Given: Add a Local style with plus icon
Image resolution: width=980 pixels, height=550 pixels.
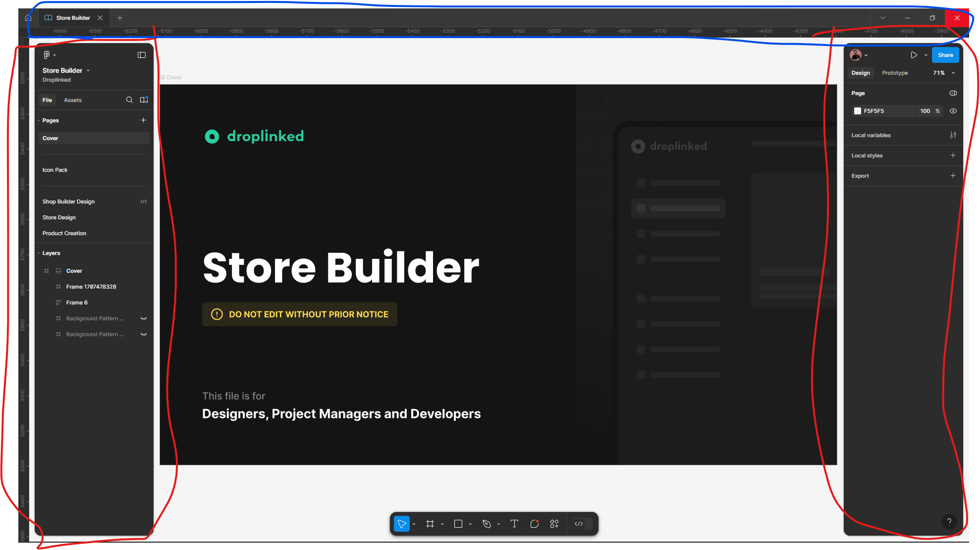Looking at the screenshot, I should pyautogui.click(x=953, y=155).
